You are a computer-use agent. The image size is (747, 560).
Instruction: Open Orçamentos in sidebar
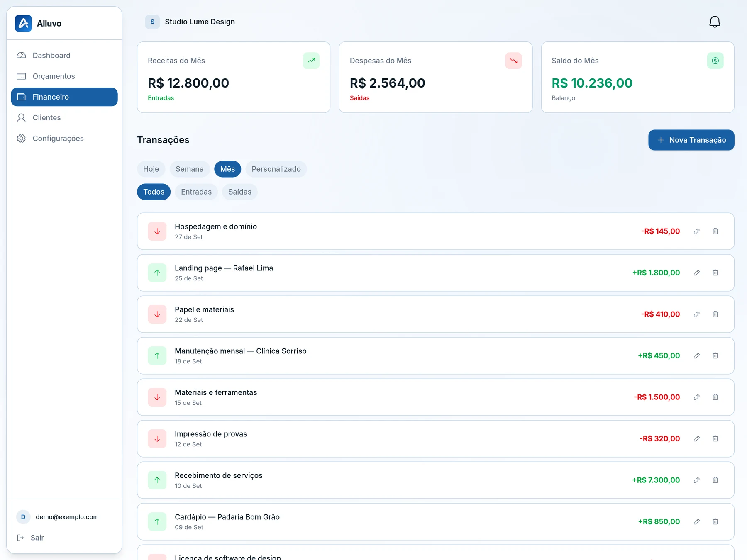click(x=64, y=76)
